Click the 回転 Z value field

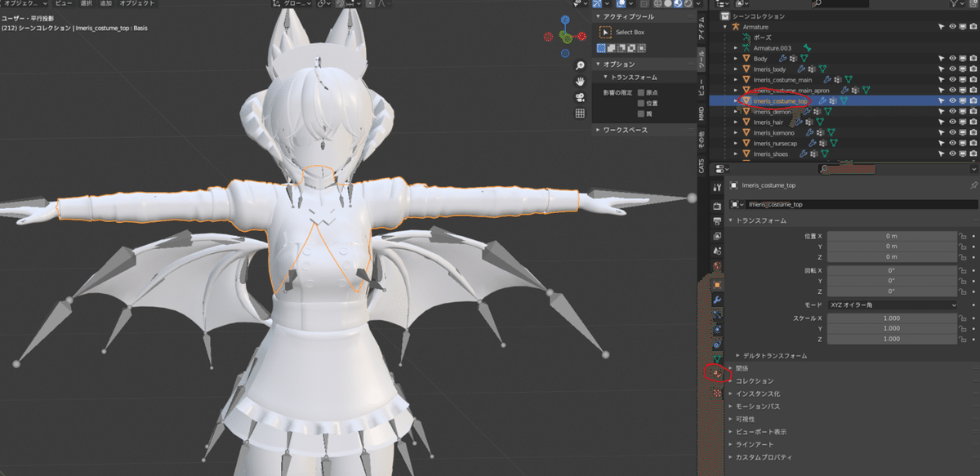pyautogui.click(x=890, y=291)
